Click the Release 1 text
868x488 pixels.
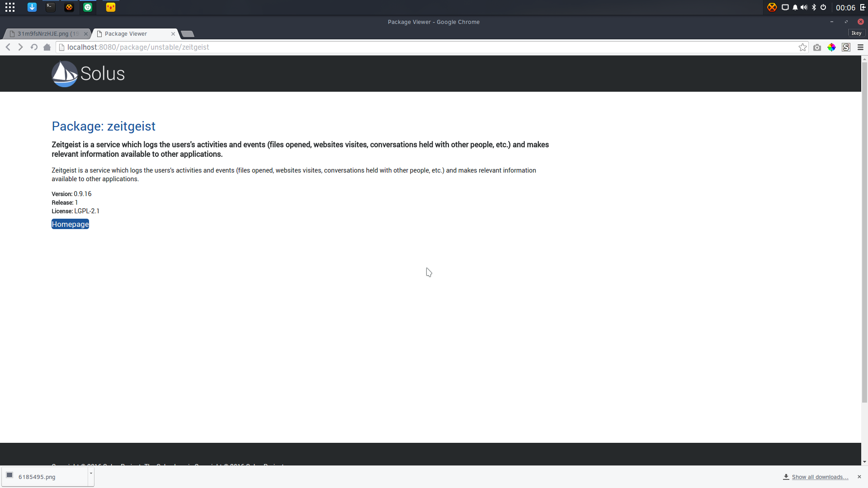click(x=65, y=202)
